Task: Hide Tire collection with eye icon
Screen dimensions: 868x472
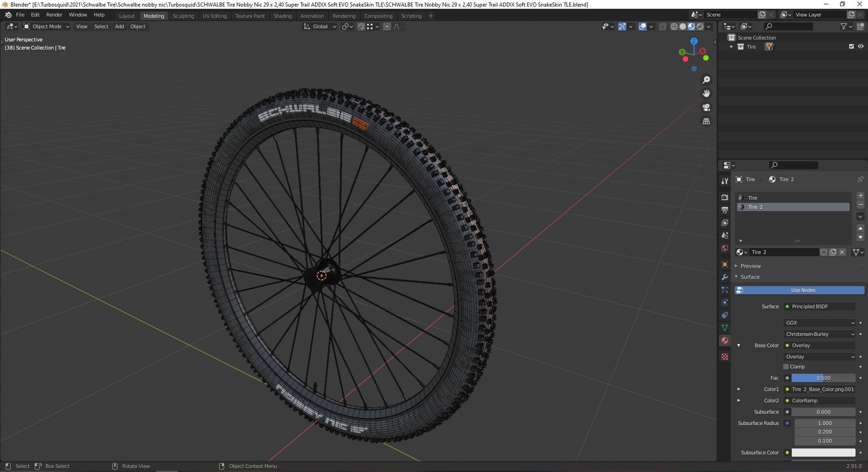Action: [x=861, y=47]
